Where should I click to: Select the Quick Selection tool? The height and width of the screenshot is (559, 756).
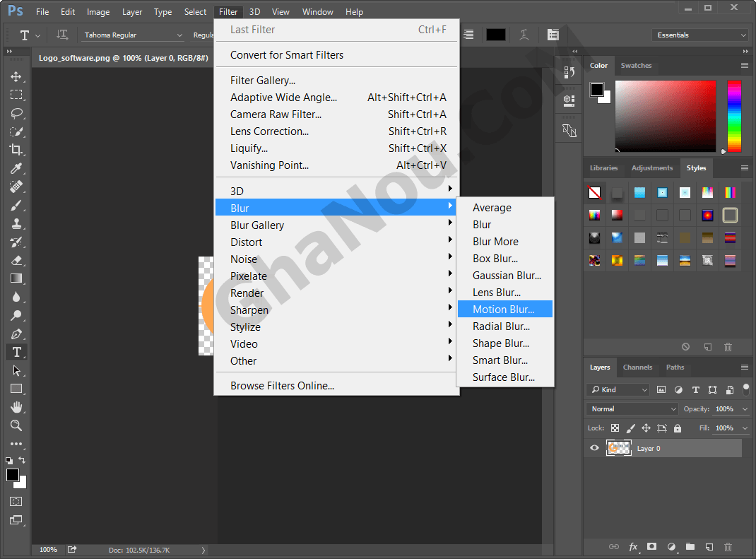(x=16, y=131)
